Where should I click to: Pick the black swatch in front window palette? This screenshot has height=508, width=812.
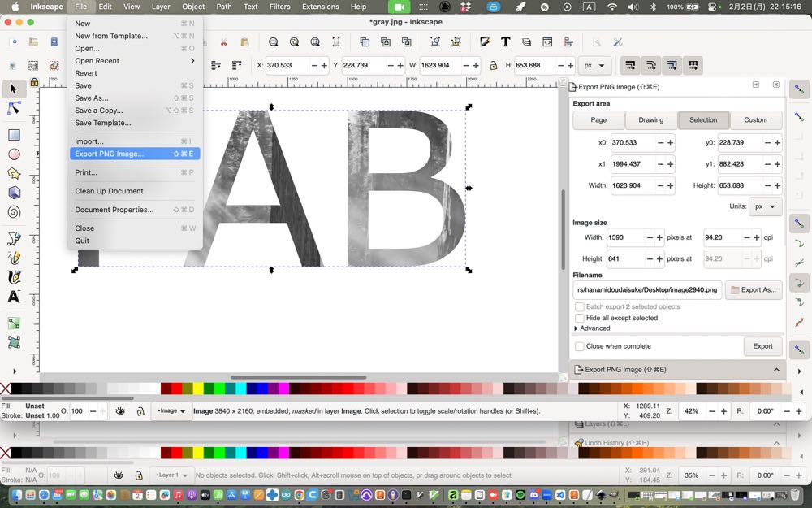(x=16, y=389)
